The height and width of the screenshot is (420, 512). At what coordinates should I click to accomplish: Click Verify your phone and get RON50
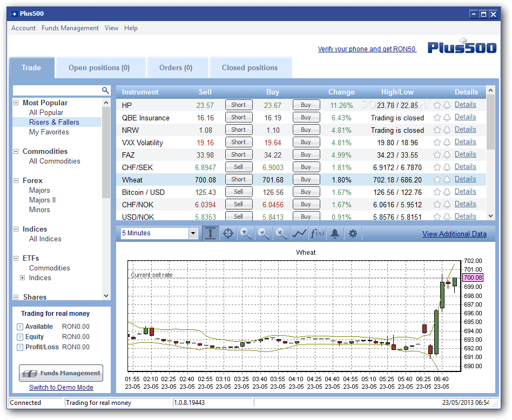[x=367, y=49]
